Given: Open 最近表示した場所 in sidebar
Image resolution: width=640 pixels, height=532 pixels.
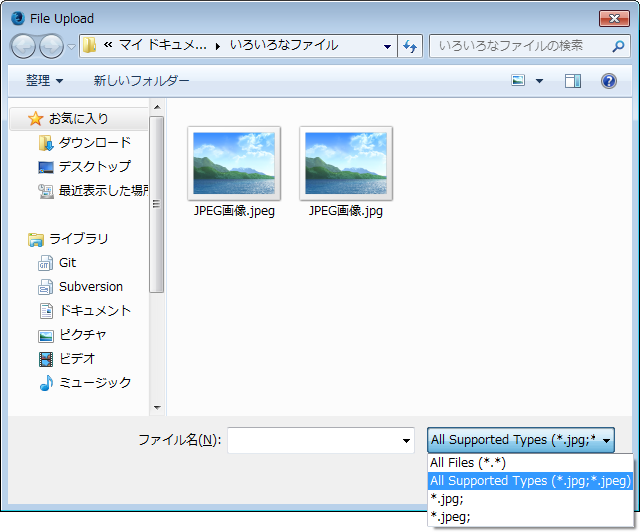Looking at the screenshot, I should click(x=103, y=191).
